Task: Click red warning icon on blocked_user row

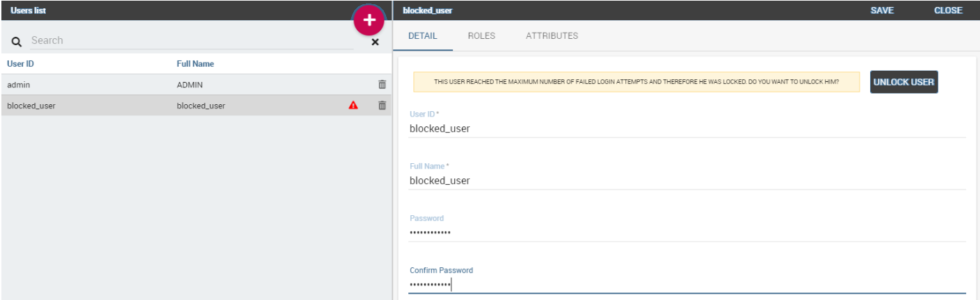Action: [x=353, y=106]
